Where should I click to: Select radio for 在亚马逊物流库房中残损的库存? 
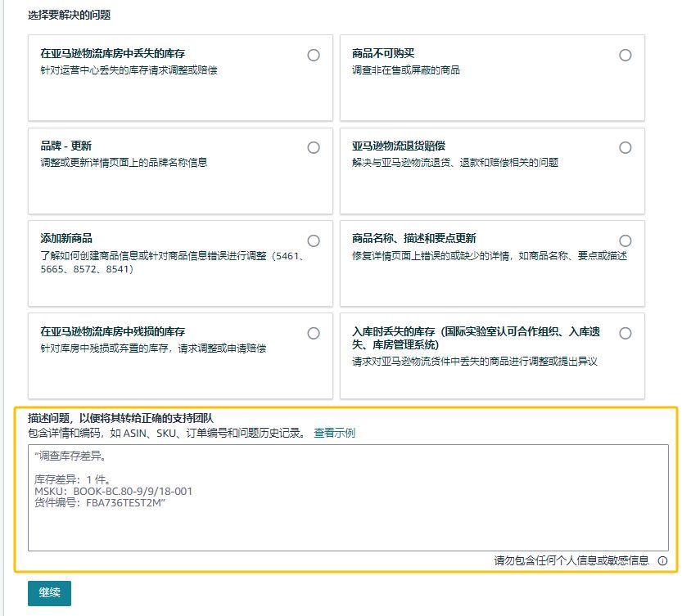coord(314,333)
